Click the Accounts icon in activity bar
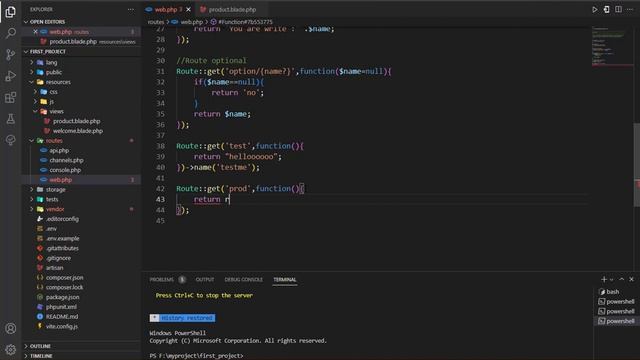The height and width of the screenshot is (360, 640). pyautogui.click(x=11, y=328)
